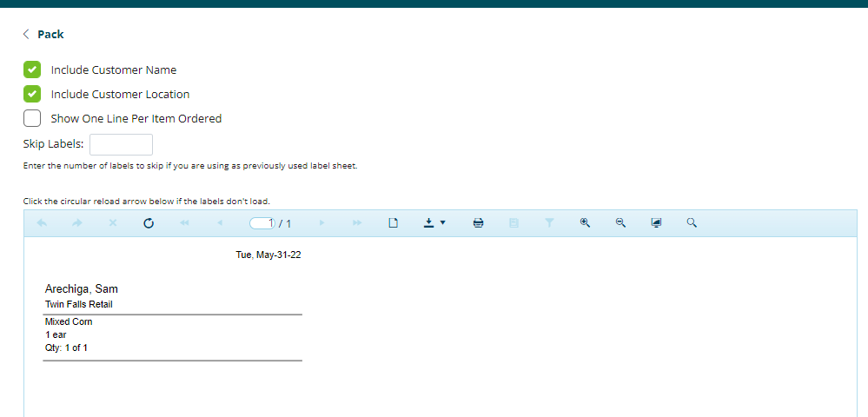Zoom in on the label preview

[x=585, y=223]
